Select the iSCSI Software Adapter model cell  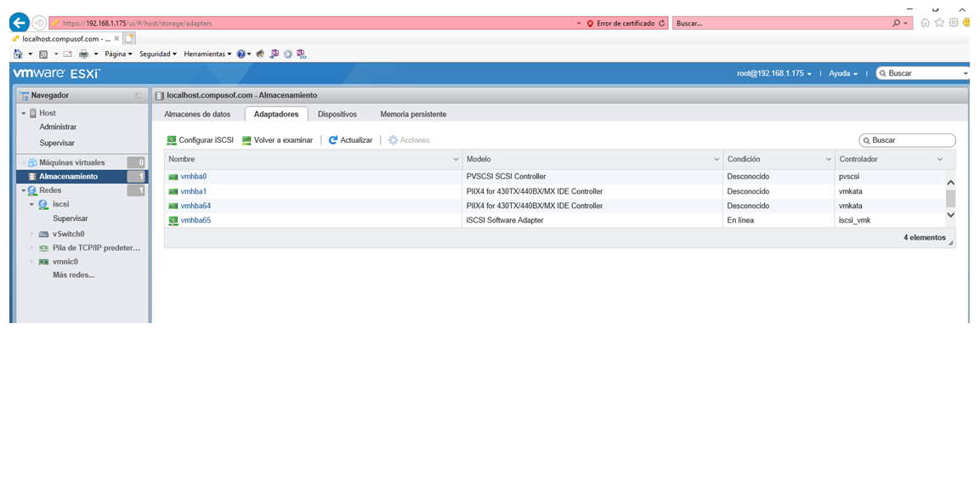(593, 220)
